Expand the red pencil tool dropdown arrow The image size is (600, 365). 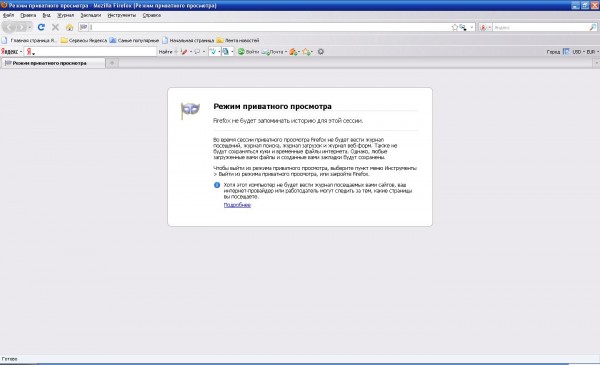pos(191,52)
